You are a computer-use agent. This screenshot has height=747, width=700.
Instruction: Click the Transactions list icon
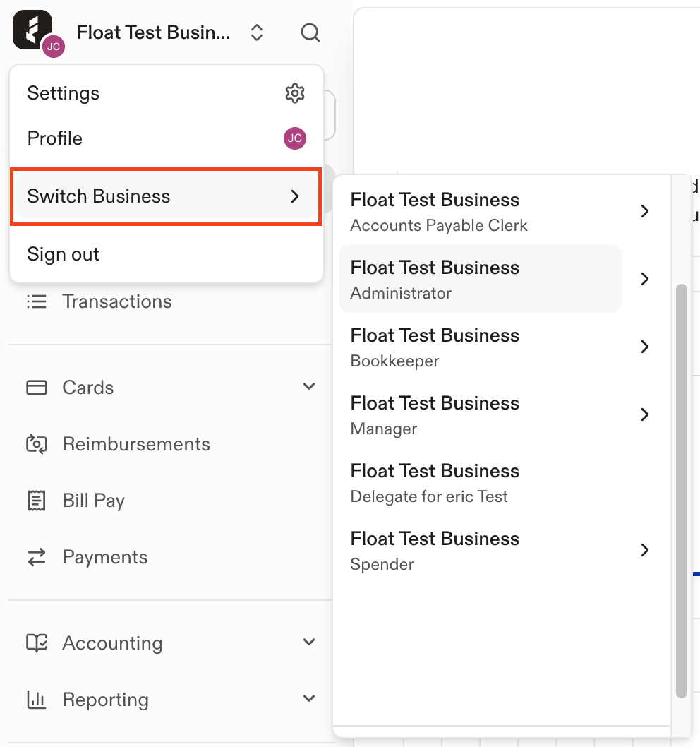tap(37, 301)
